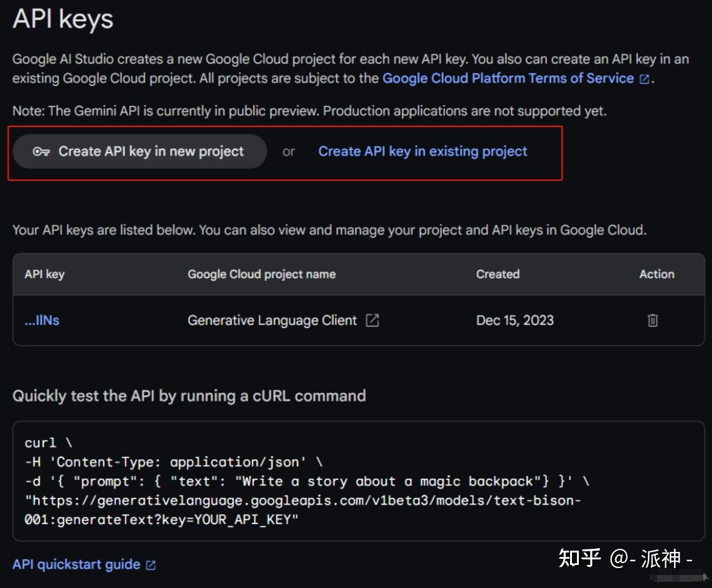Reveal the API key ending in IINs
The image size is (712, 588).
point(42,320)
